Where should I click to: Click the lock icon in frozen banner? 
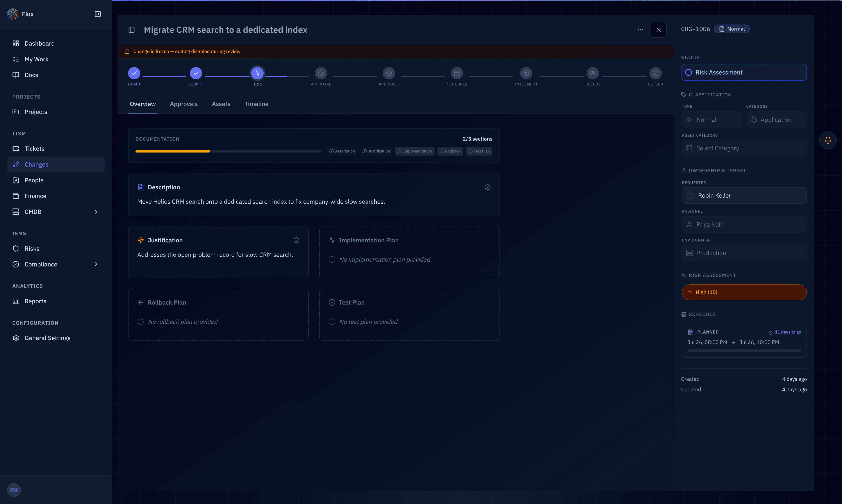click(127, 51)
